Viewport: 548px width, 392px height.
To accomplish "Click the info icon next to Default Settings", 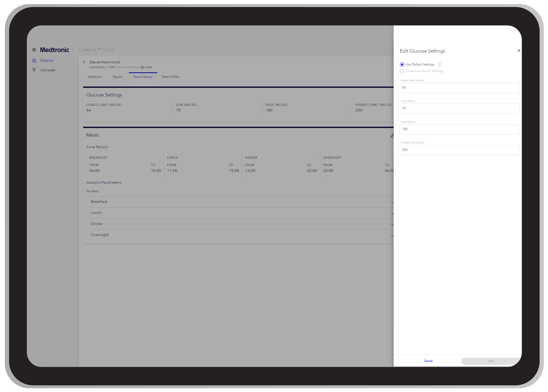I will pos(439,64).
